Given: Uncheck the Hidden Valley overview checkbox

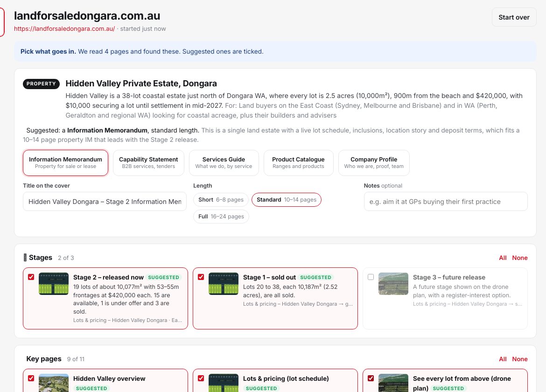Looking at the screenshot, I should [x=31, y=378].
